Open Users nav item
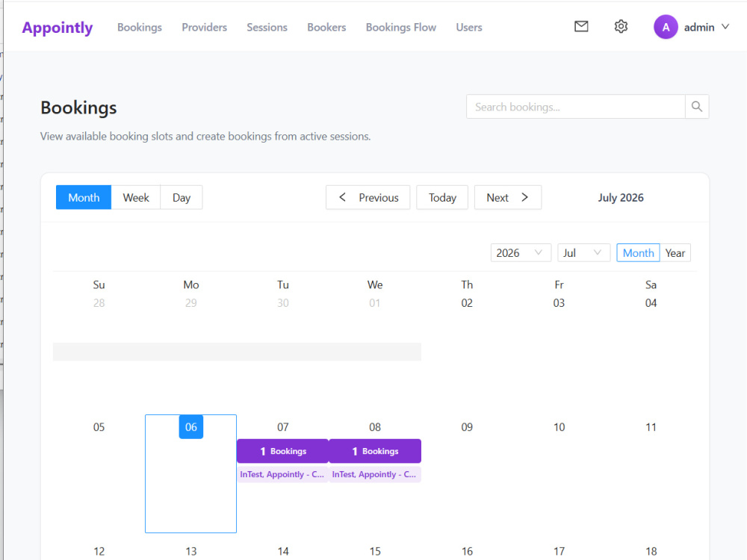This screenshot has height=560, width=747. [469, 27]
